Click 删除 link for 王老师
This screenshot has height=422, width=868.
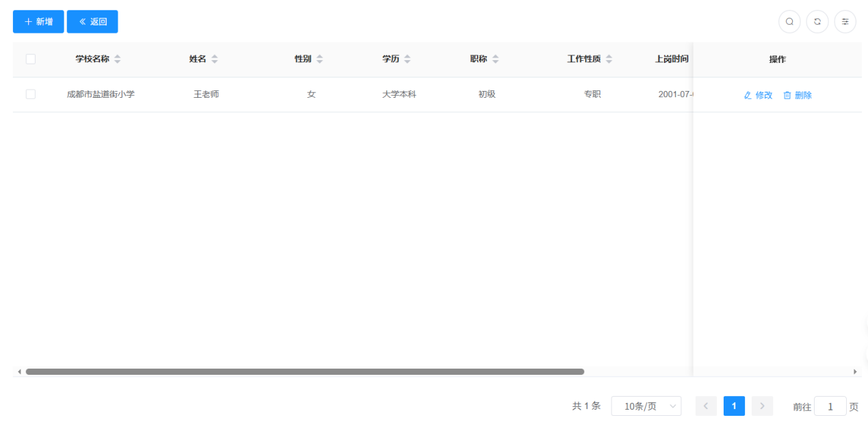[x=798, y=96]
